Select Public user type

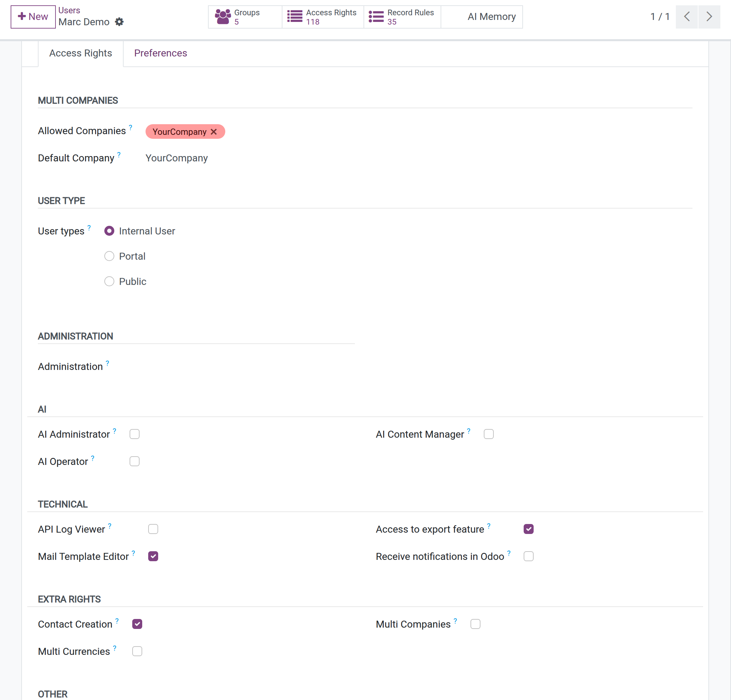(109, 281)
